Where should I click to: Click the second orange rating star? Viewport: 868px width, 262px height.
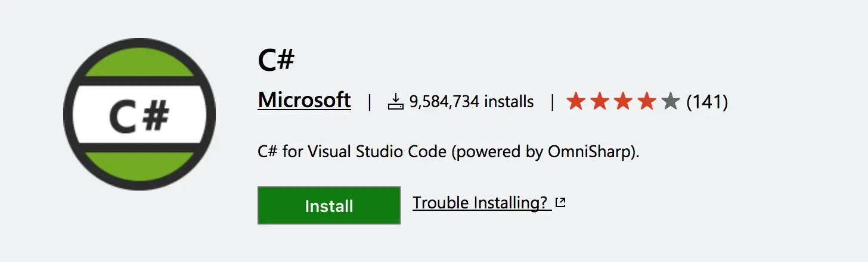coord(599,102)
